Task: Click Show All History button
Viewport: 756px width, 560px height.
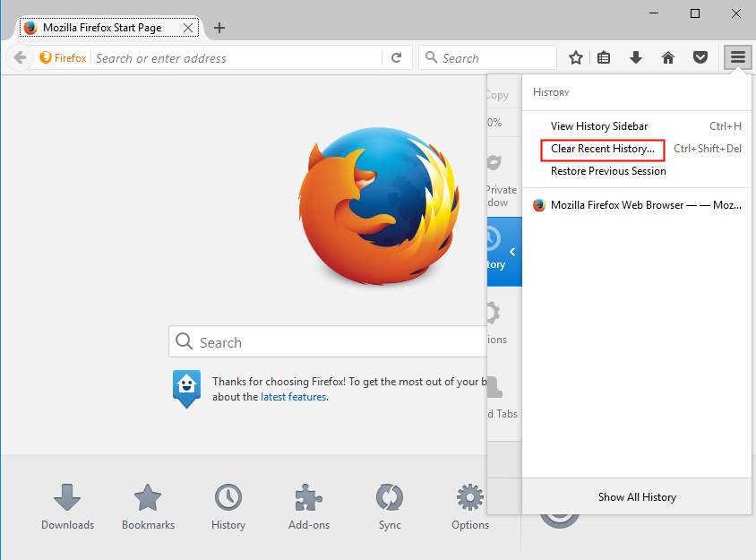Action: coord(637,497)
